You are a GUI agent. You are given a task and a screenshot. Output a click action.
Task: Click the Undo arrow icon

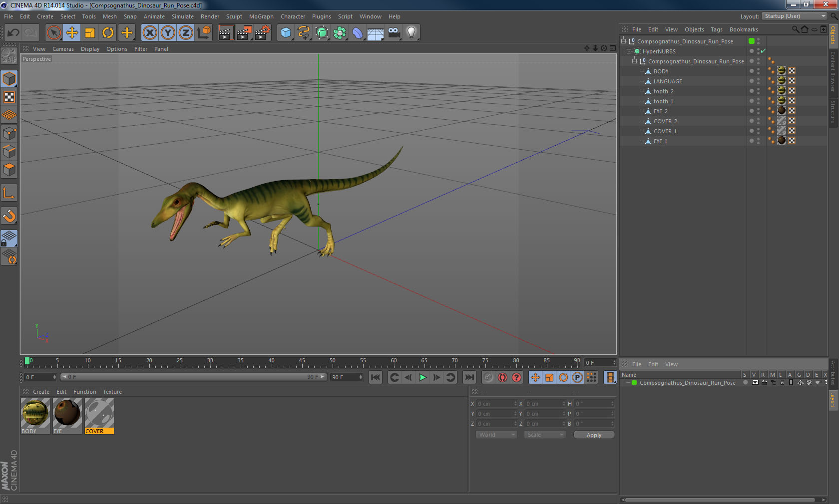point(13,33)
